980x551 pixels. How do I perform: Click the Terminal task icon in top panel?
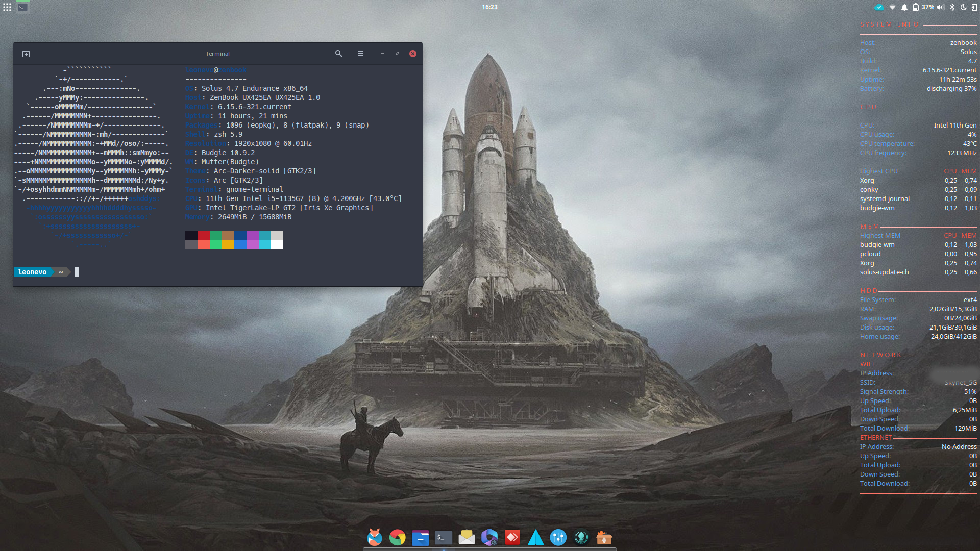22,7
